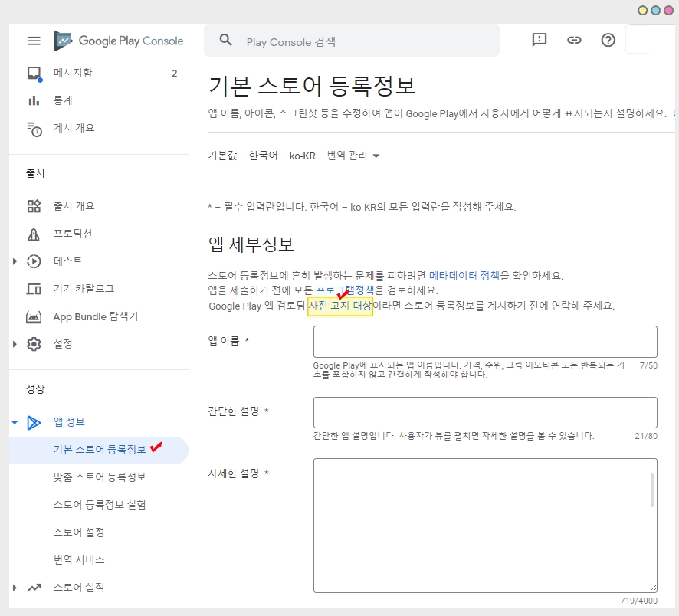Click the copy link icon
This screenshot has width=679, height=616.
pos(574,41)
